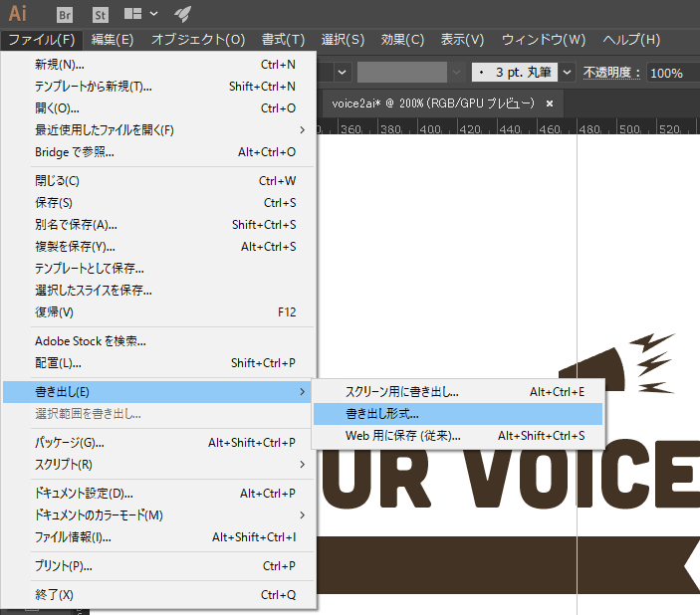
Task: Open the stroke weight dropdown arrow
Action: (x=342, y=73)
